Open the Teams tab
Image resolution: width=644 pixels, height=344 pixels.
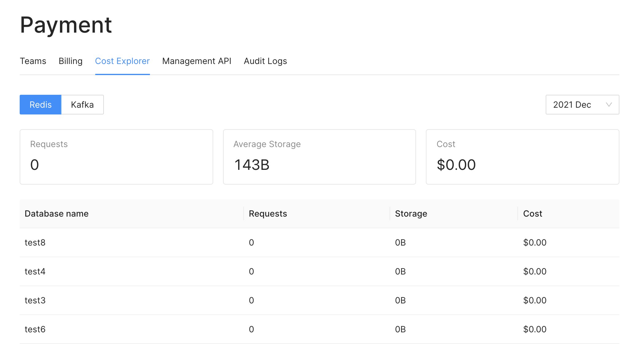[x=33, y=61]
